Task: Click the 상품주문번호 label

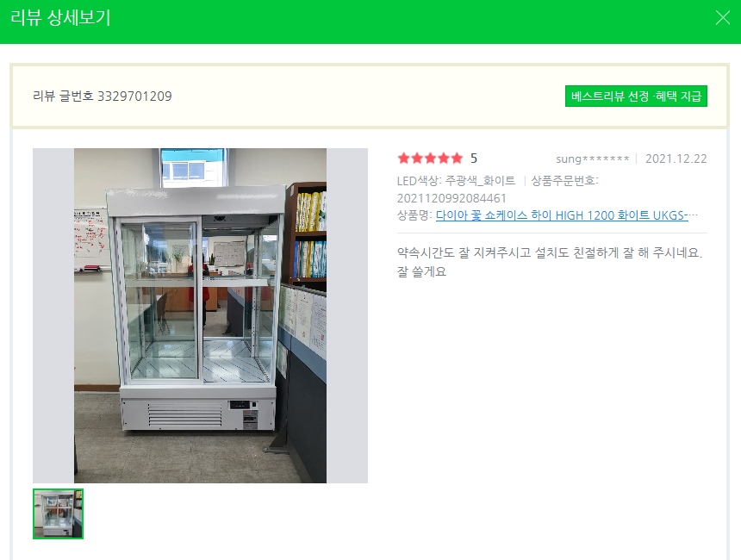Action: [564, 181]
